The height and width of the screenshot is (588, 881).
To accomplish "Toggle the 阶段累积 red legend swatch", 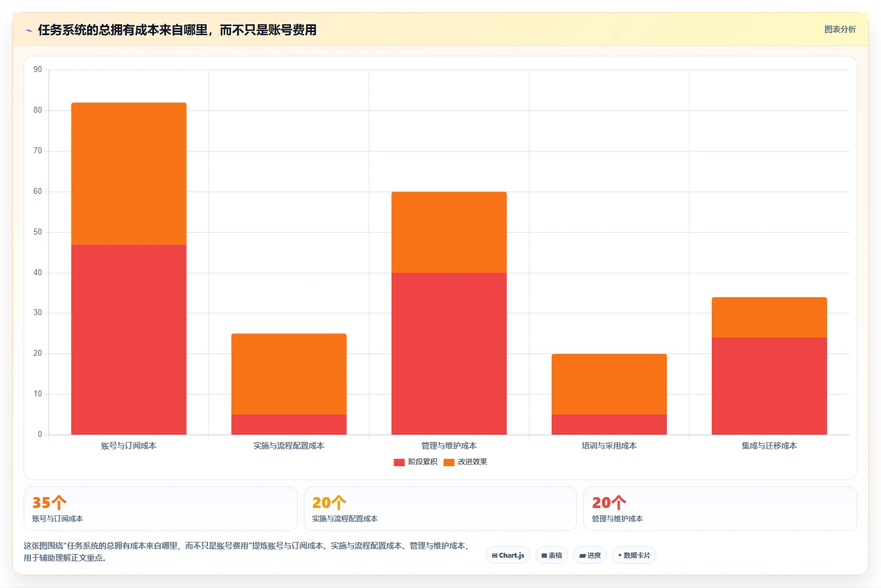I will click(399, 463).
